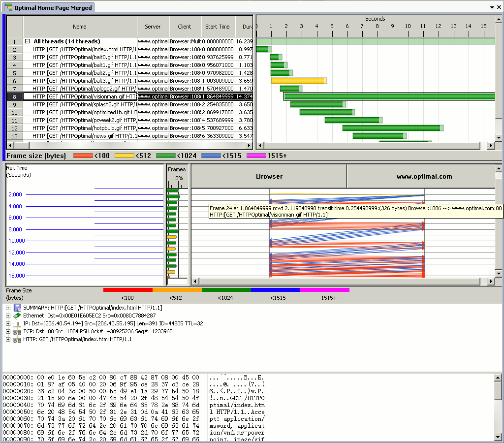The width and height of the screenshot is (504, 443).
Task: Open the window dropdown arrow beside close
Action: (492, 7)
